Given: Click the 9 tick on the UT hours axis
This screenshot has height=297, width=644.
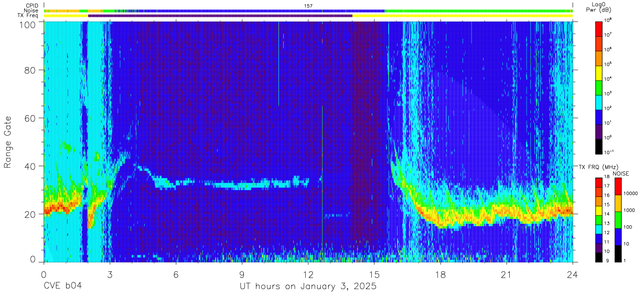Looking at the screenshot, I should click(242, 274).
